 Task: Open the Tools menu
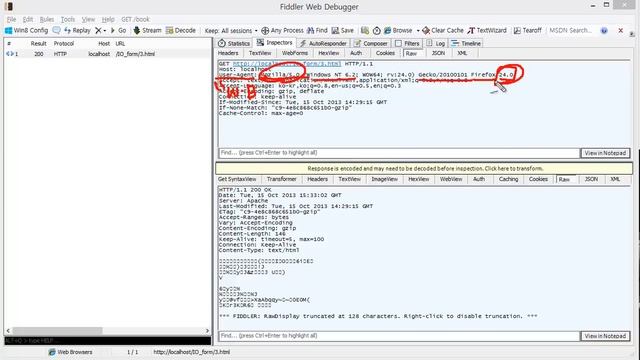[x=68, y=19]
